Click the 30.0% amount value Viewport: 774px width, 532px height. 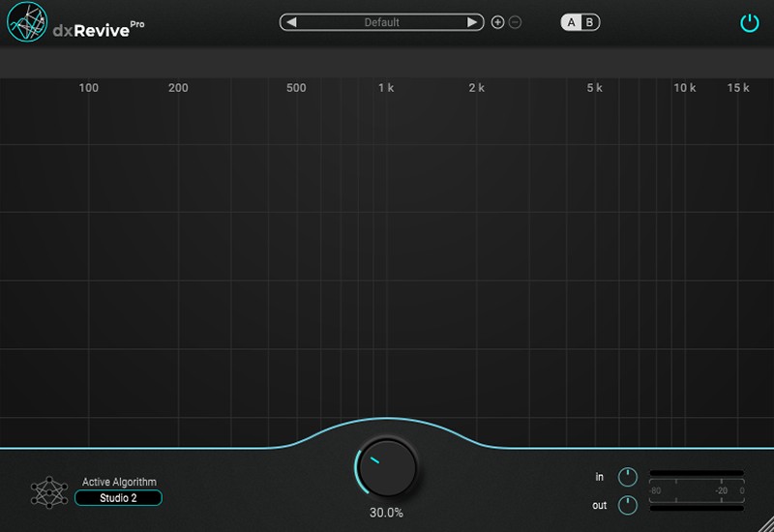386,513
